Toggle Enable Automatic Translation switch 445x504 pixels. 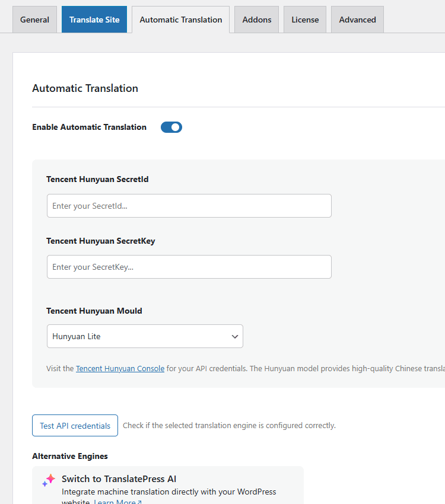171,127
